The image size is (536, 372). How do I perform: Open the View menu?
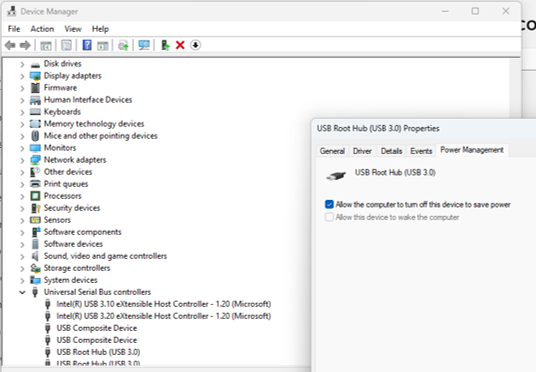(x=73, y=29)
